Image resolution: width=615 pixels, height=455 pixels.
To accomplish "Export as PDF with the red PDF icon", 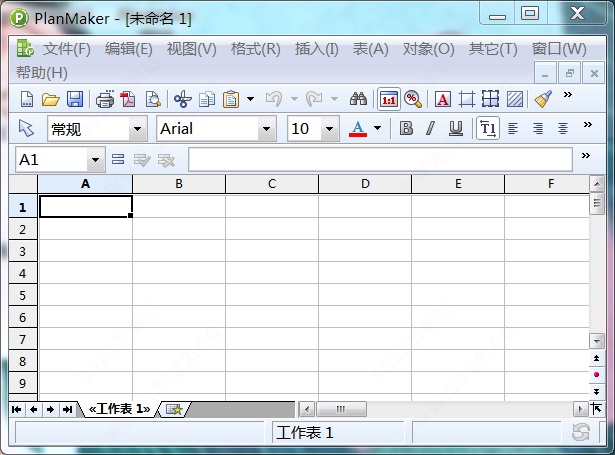I will pyautogui.click(x=128, y=99).
